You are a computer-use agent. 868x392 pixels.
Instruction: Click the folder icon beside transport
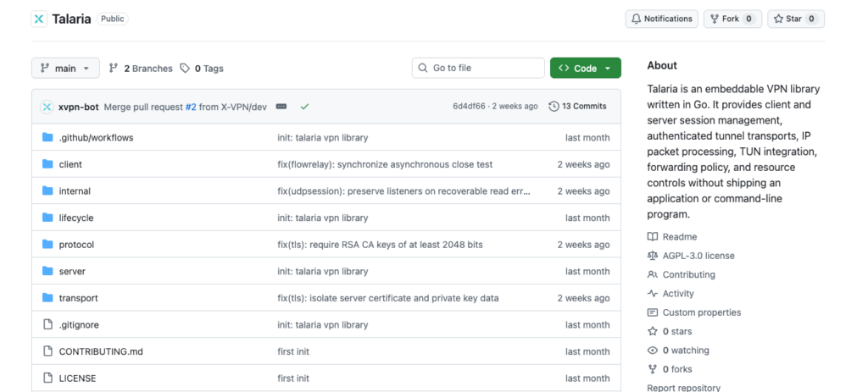tap(47, 297)
